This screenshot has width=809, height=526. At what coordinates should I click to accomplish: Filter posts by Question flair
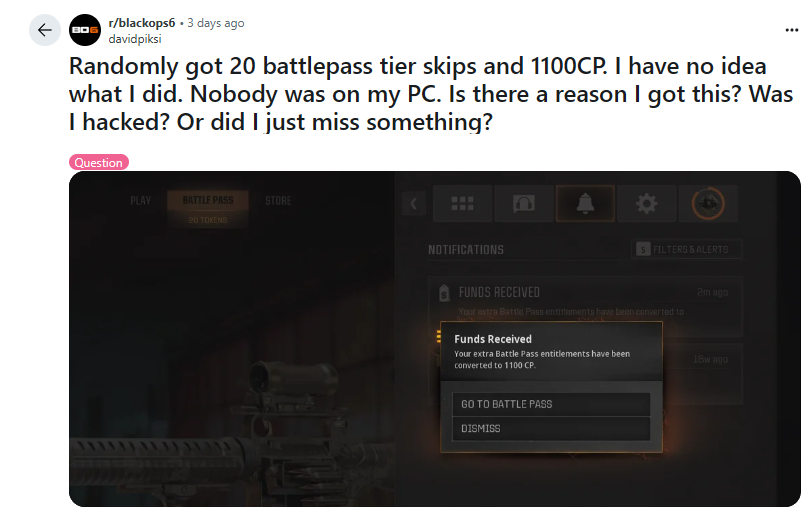[x=99, y=162]
